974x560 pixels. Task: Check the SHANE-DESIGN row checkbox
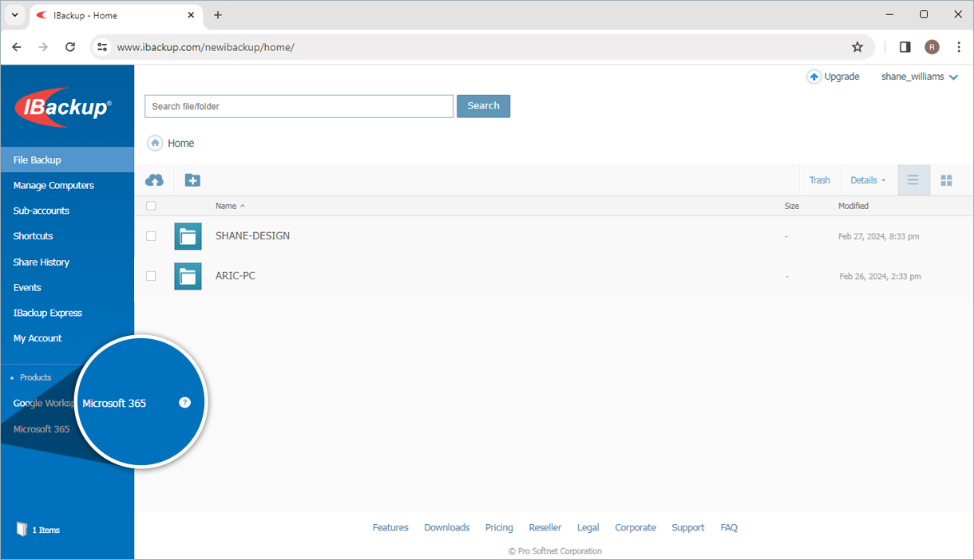(151, 236)
